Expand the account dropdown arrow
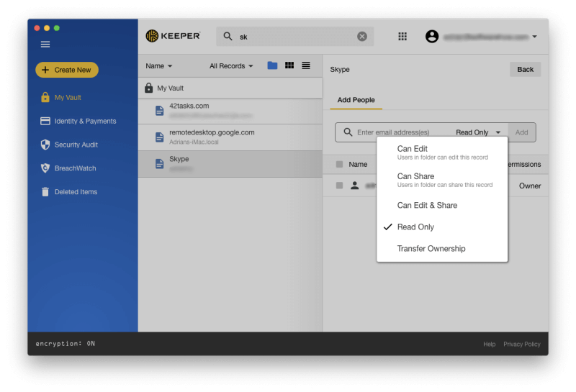 point(534,37)
